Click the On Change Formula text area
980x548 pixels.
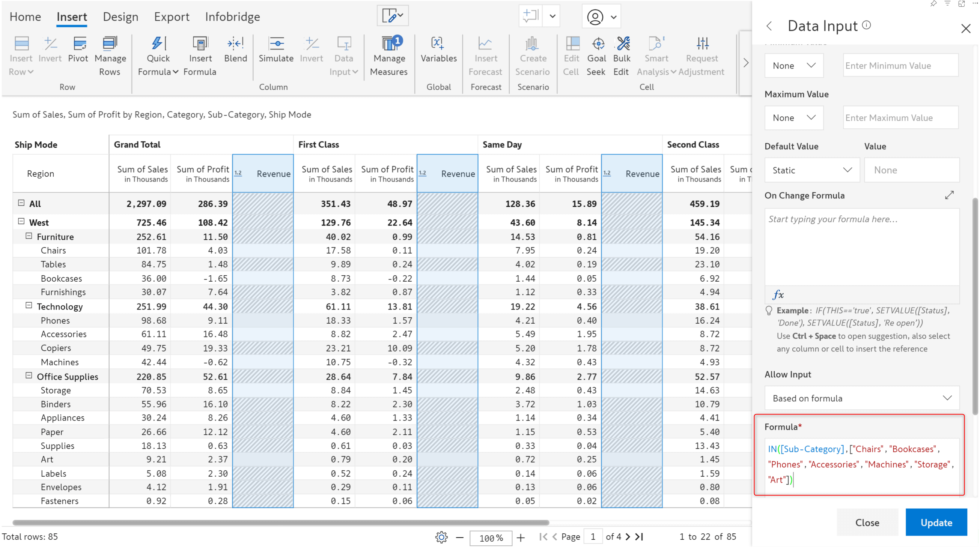[x=862, y=247]
